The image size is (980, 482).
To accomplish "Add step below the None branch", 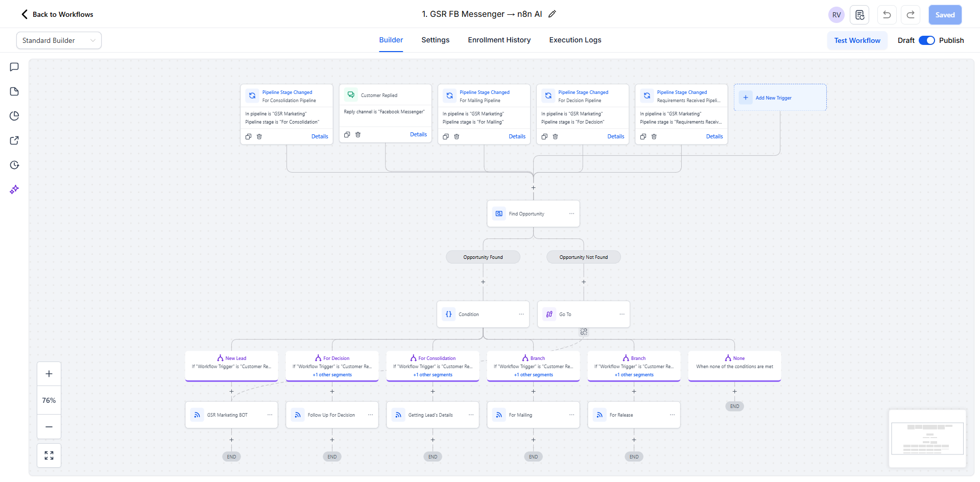I will pyautogui.click(x=735, y=392).
